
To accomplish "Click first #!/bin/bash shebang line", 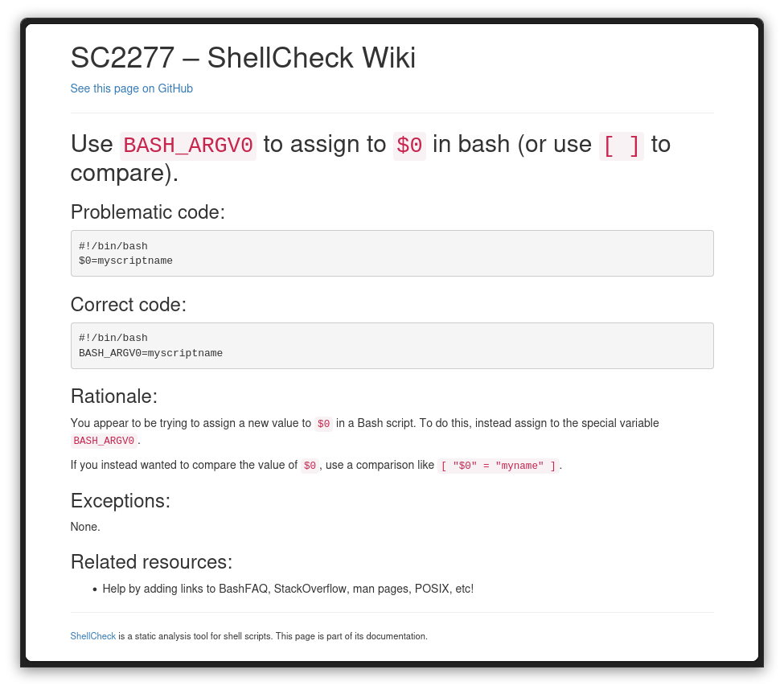I will pos(113,246).
